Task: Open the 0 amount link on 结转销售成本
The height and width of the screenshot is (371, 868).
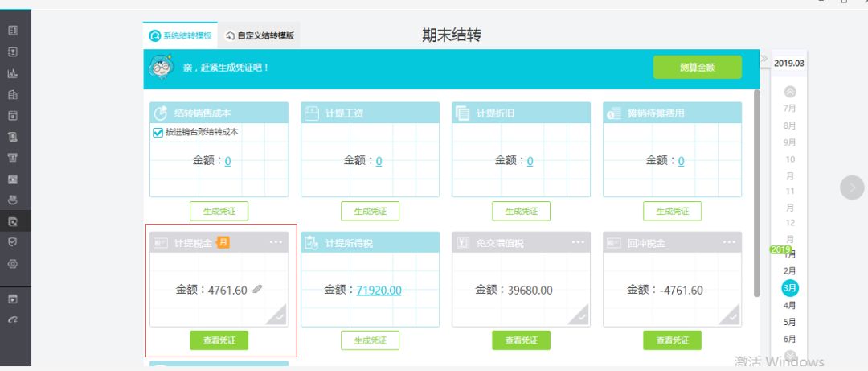Action: [228, 161]
